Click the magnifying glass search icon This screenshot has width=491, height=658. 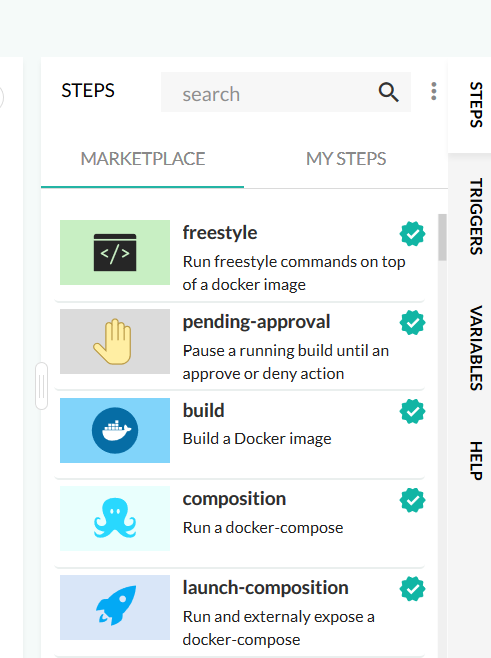coord(388,92)
